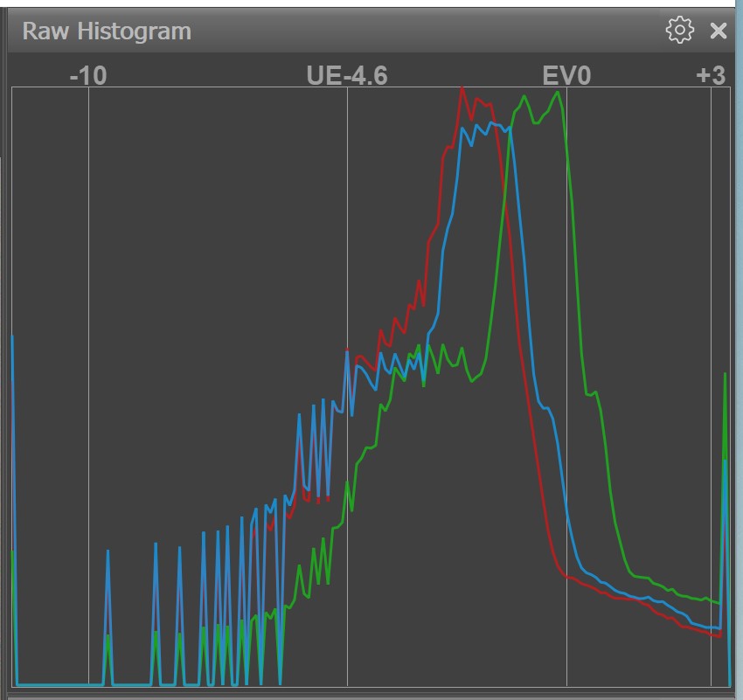Click the UE-4.6 vertical marker line
Viewport: 743px width, 700px height.
click(x=347, y=218)
